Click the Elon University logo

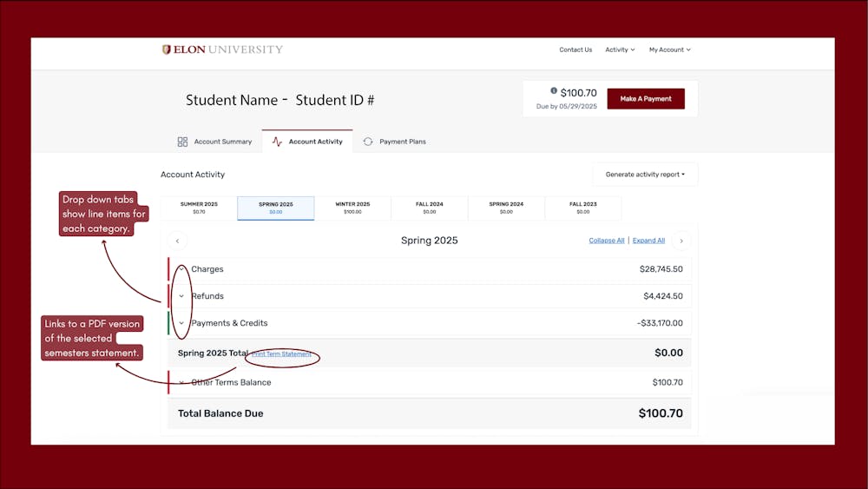pyautogui.click(x=222, y=50)
